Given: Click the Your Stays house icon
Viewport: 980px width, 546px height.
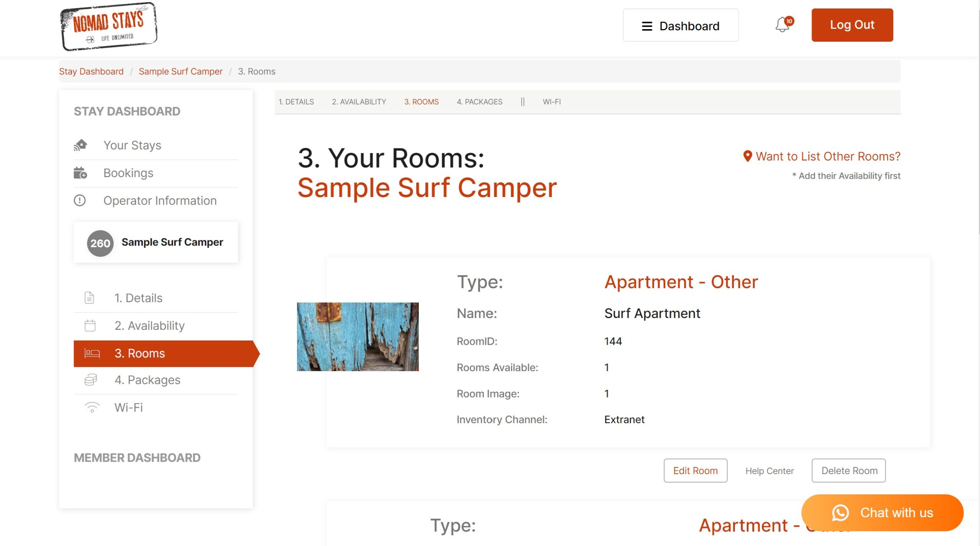Looking at the screenshot, I should click(80, 145).
